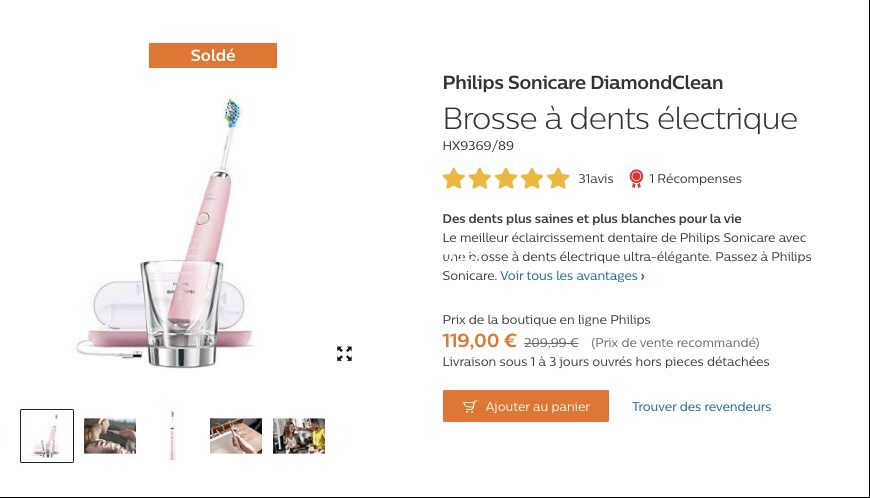Click the red award ribbon icon
This screenshot has height=498, width=870.
[x=636, y=179]
